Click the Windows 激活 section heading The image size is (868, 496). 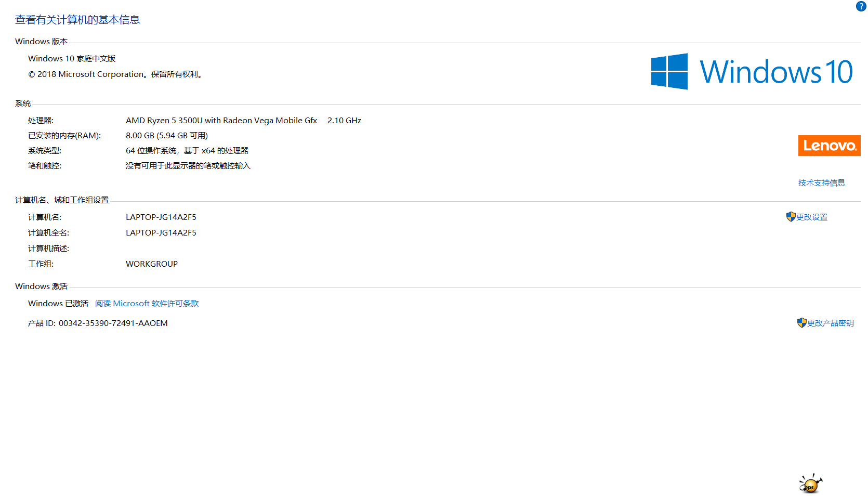pyautogui.click(x=41, y=286)
